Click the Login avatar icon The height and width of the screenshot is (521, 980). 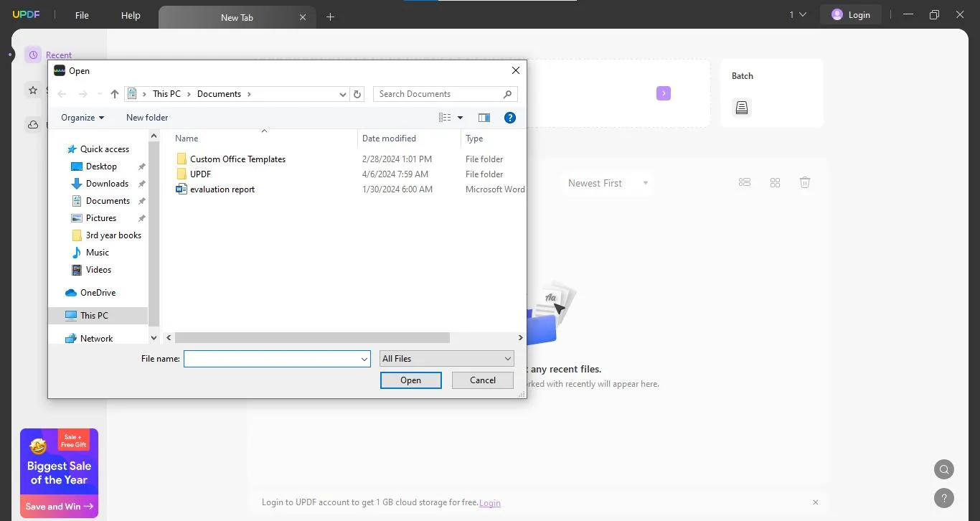coord(837,14)
